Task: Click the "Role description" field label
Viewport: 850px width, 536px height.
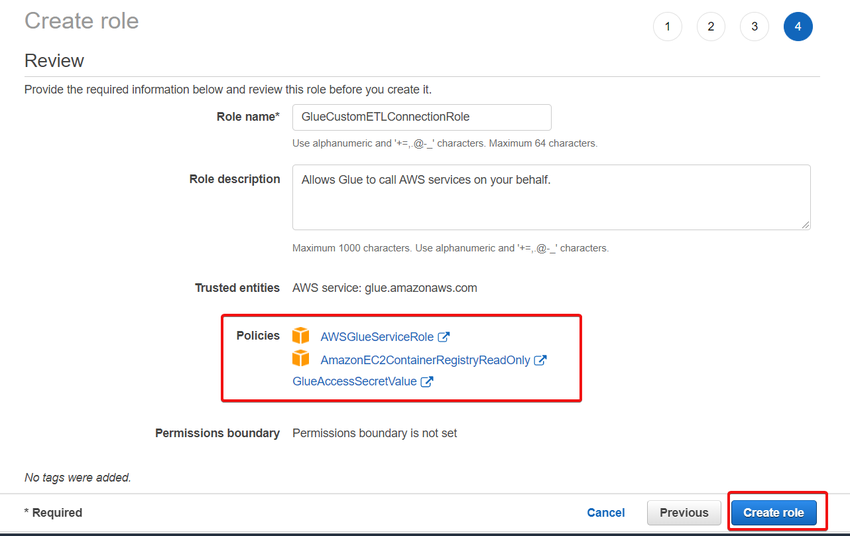Action: pyautogui.click(x=235, y=180)
